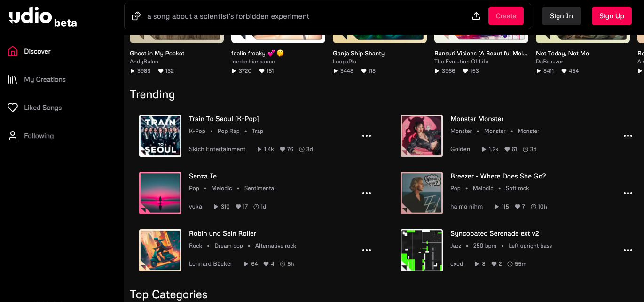The width and height of the screenshot is (644, 302).
Task: Go to the Following section
Action: coord(39,136)
